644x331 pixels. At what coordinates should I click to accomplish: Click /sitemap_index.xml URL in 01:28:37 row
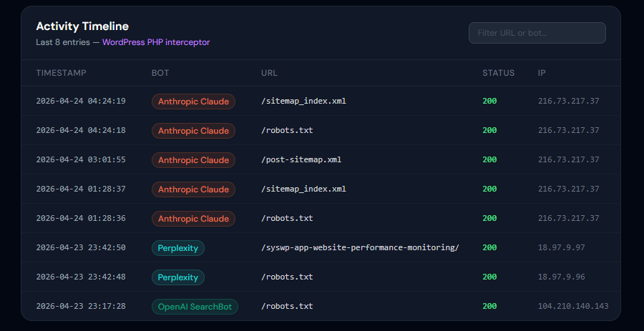coord(303,189)
